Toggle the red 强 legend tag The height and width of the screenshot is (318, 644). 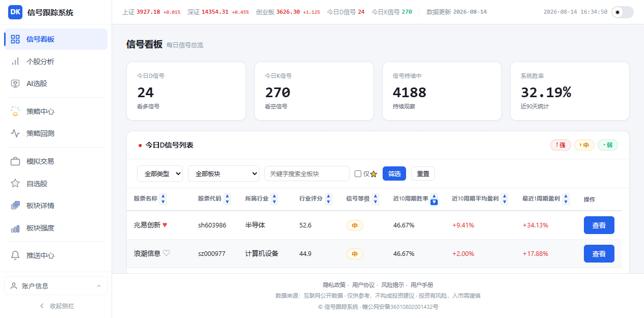[560, 145]
